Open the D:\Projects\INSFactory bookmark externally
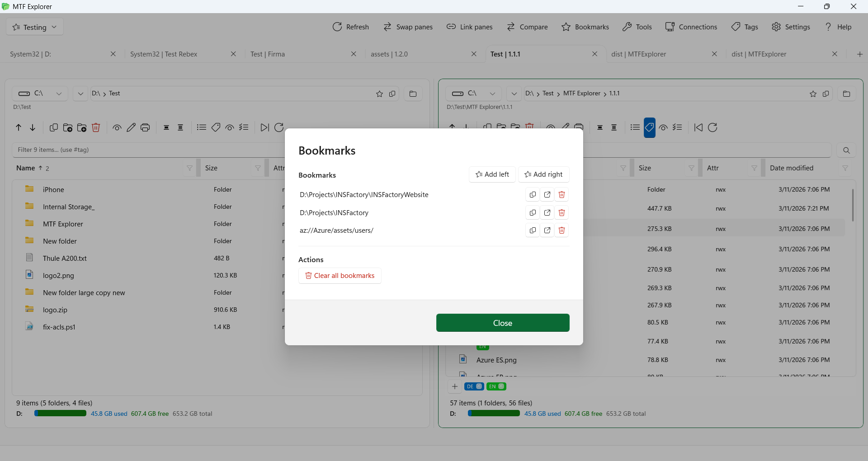Image resolution: width=868 pixels, height=461 pixels. pyautogui.click(x=547, y=213)
